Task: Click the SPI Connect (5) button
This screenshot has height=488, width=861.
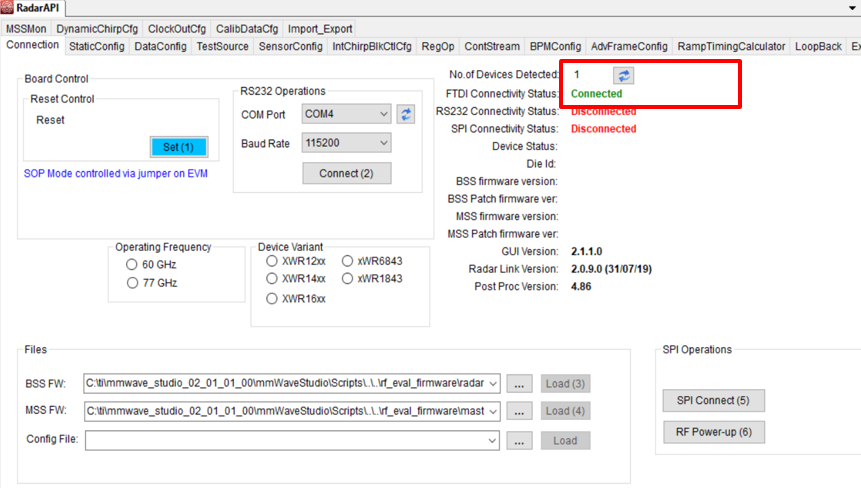Action: (x=713, y=401)
